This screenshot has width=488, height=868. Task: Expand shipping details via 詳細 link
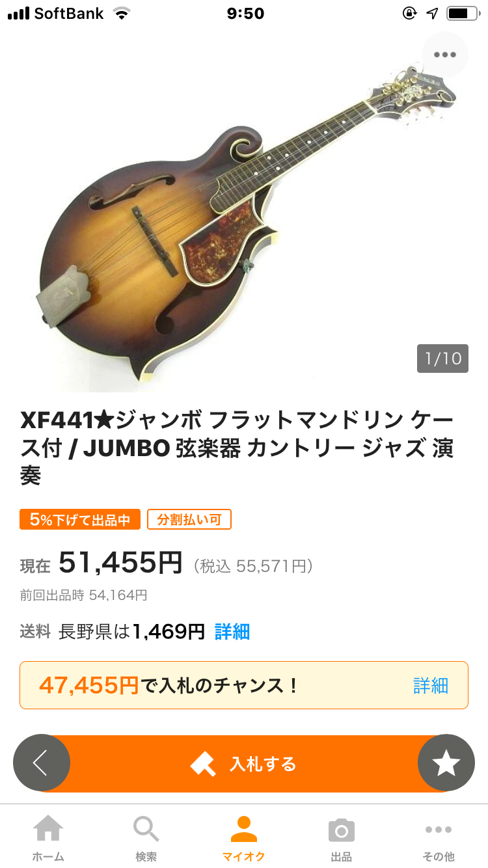click(231, 631)
